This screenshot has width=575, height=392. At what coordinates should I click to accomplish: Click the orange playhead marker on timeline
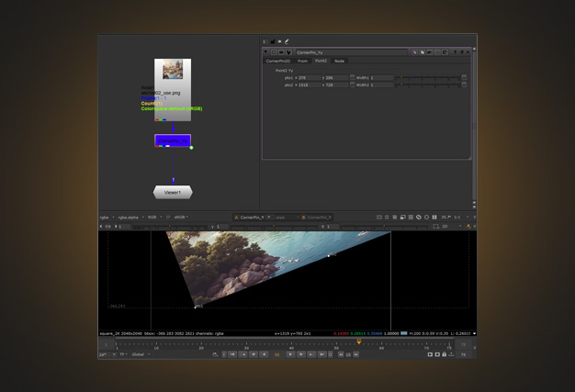pos(359,342)
